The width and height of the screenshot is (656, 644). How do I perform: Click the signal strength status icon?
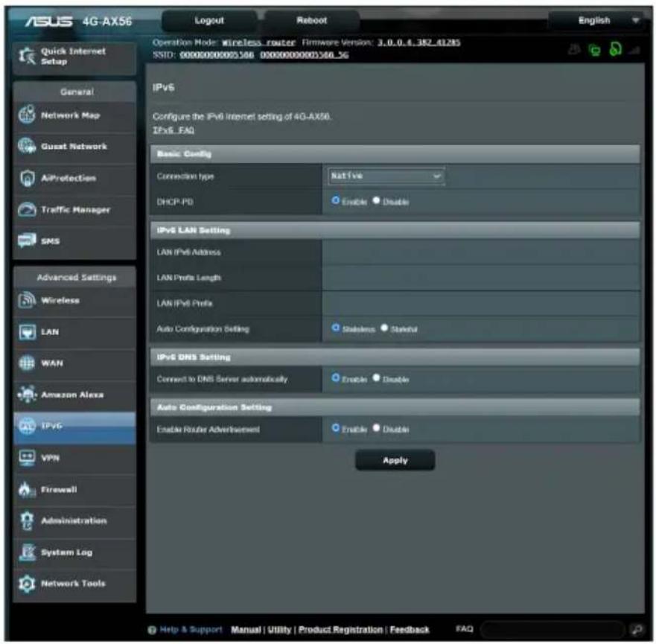click(635, 51)
